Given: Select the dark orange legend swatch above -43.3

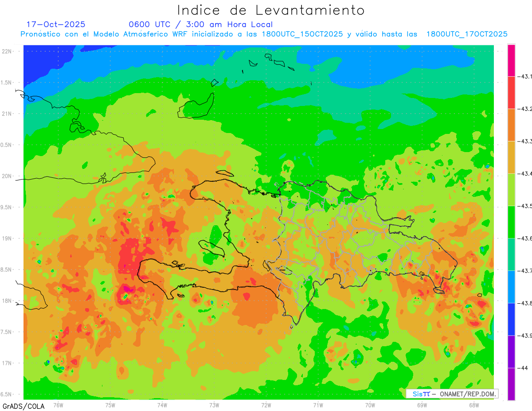Looking at the screenshot, I should (x=511, y=125).
